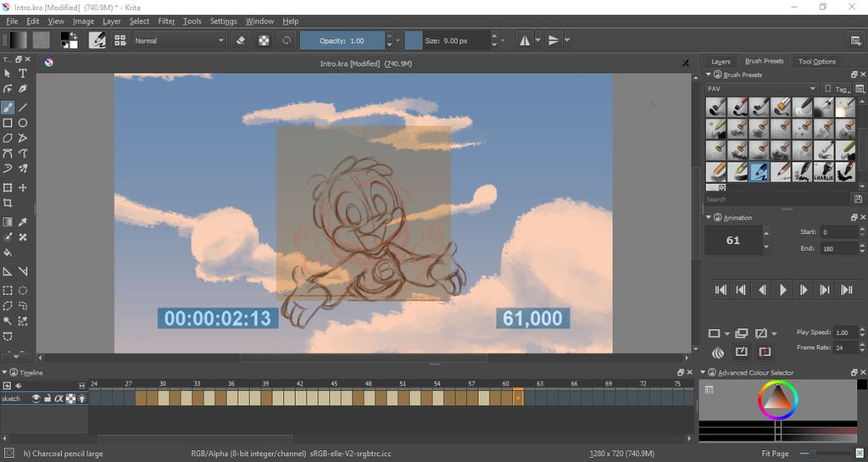Step to the previous frame
The height and width of the screenshot is (462, 868).
coord(762,289)
